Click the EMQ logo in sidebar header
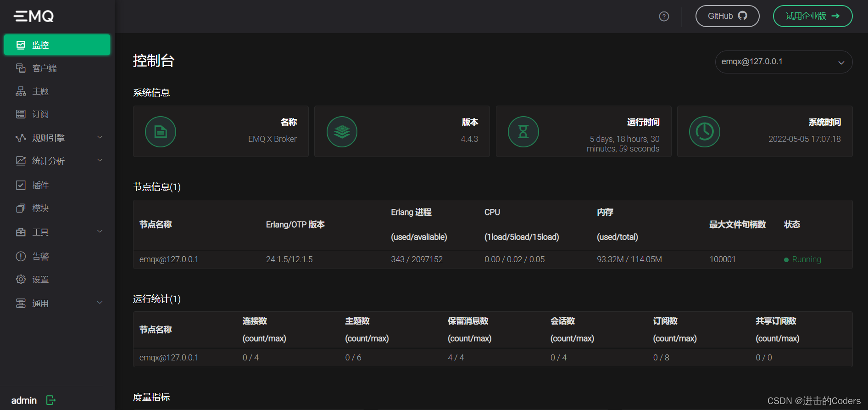This screenshot has width=868, height=410. [33, 17]
